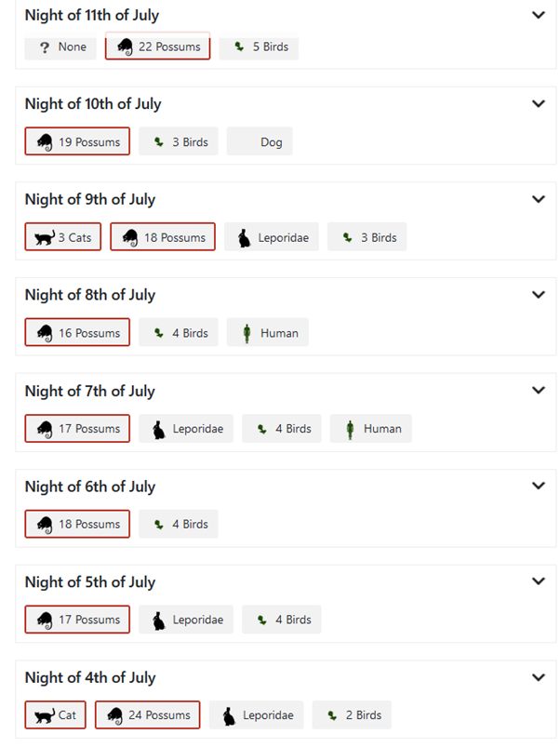Viewport: 560px width, 747px height.
Task: Select the 19 Possums tag
Action: pos(77,141)
